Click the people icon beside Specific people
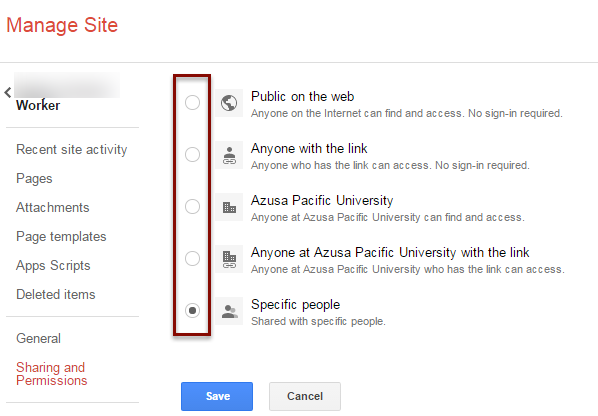Image resolution: width=598 pixels, height=416 pixels. click(229, 311)
